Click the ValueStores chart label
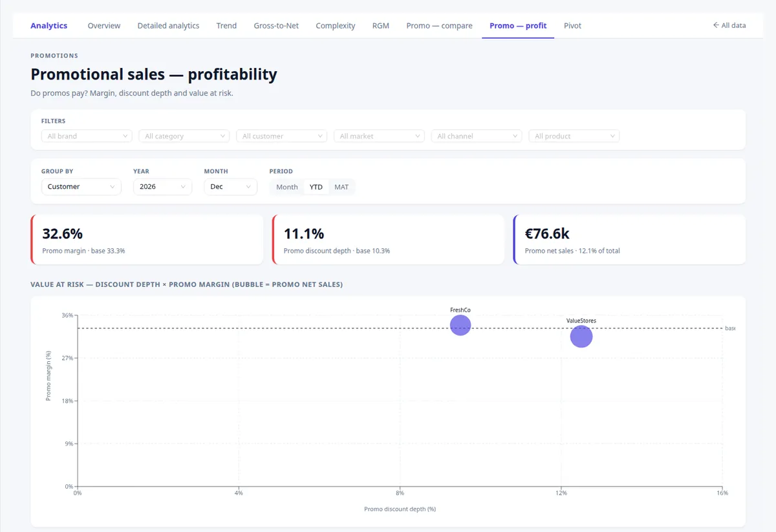This screenshot has width=776, height=532. coord(581,321)
